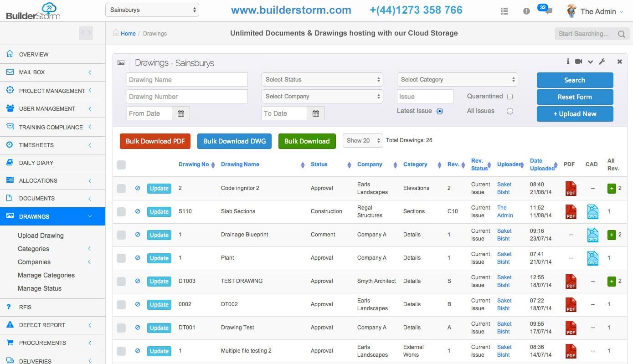The height and width of the screenshot is (364, 633).
Task: Open From Date calendar picker
Action: [181, 113]
